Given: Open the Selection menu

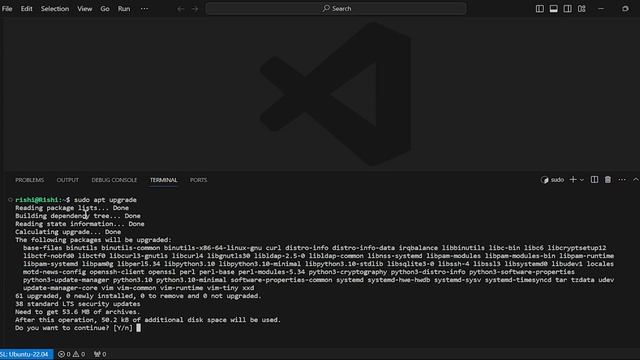Looking at the screenshot, I should tap(55, 9).
